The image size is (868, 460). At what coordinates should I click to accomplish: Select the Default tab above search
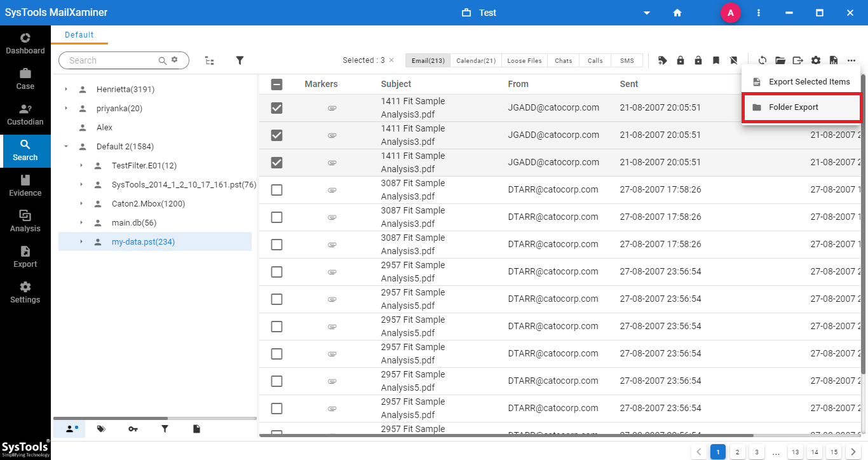tap(79, 35)
